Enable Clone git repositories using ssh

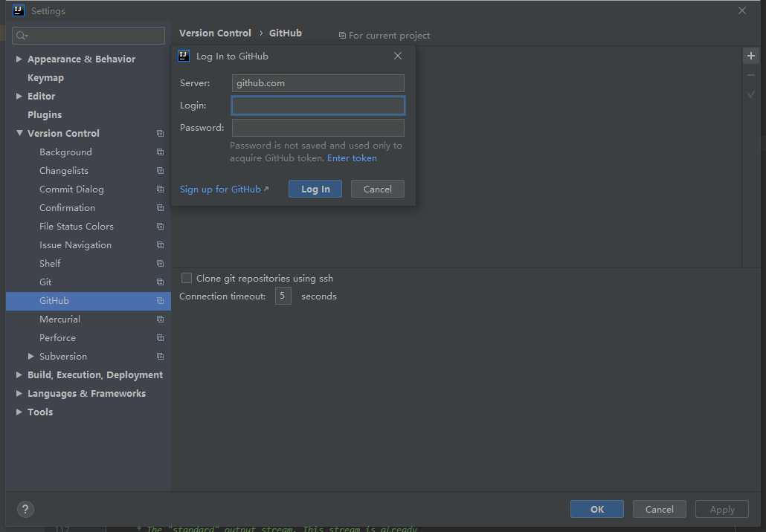[x=186, y=278]
